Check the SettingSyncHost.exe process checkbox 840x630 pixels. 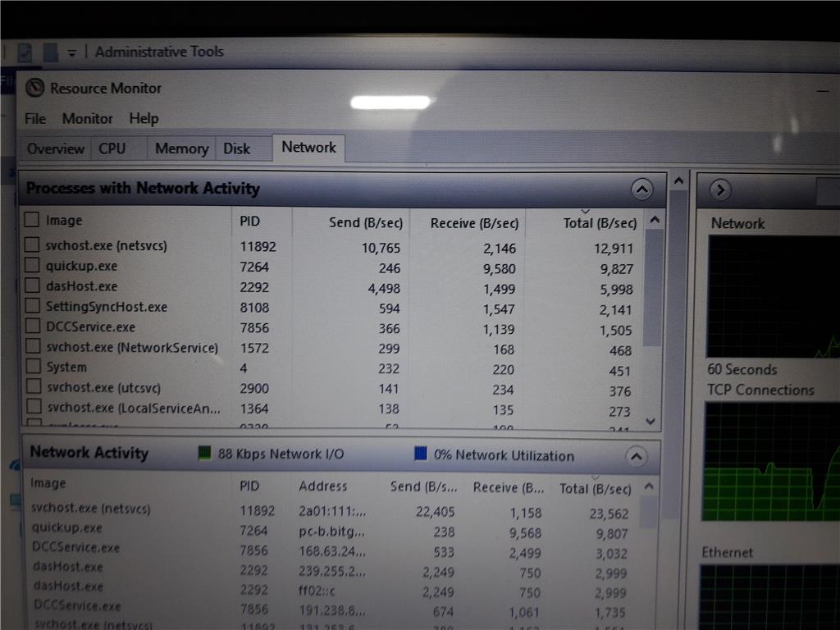click(33, 305)
